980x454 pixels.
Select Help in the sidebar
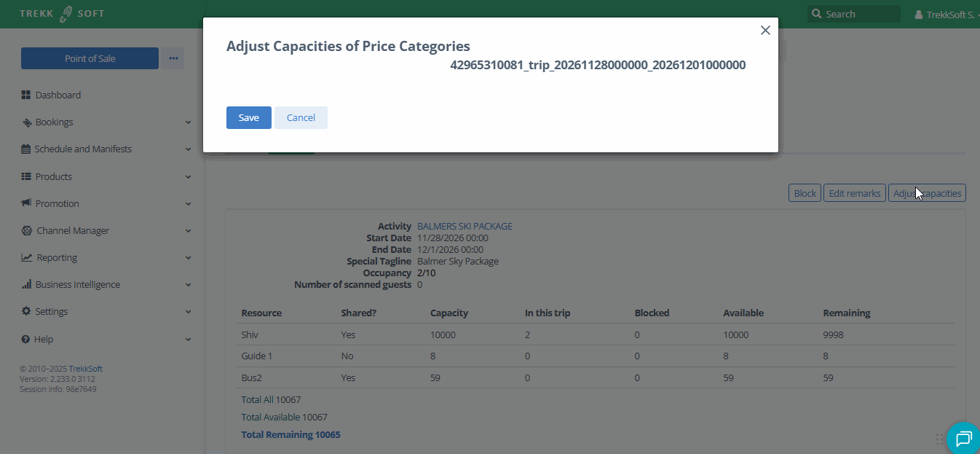tap(44, 340)
